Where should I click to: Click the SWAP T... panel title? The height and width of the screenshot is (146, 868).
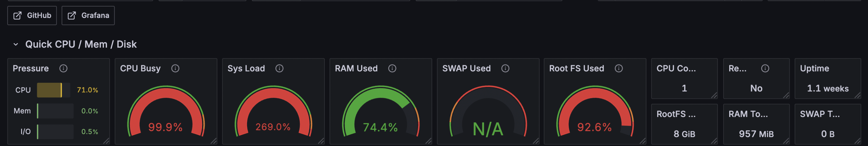tap(820, 114)
